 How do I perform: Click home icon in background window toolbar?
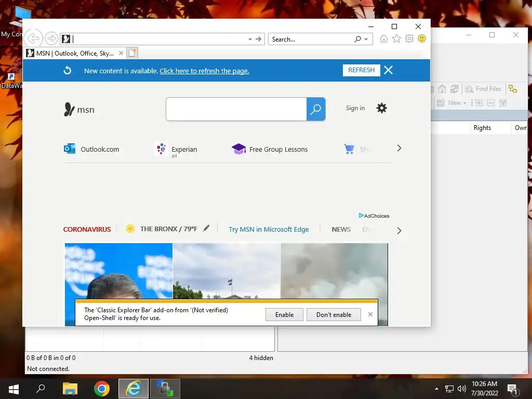click(x=442, y=89)
